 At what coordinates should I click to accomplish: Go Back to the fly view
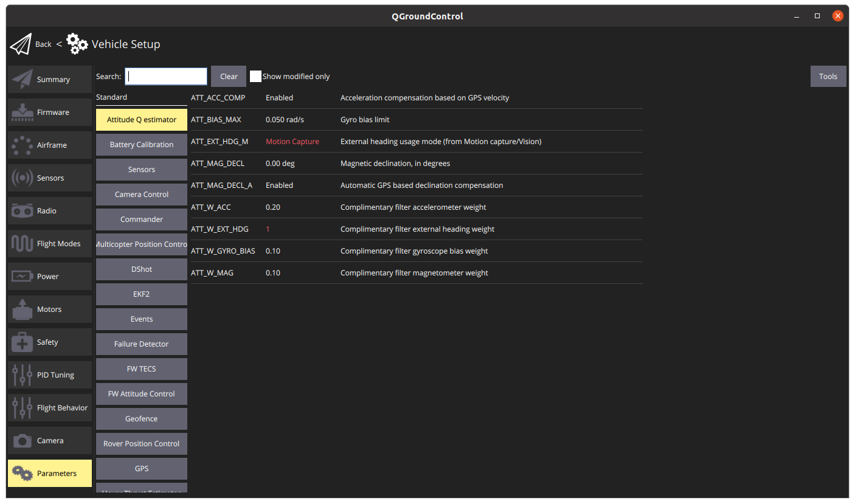[x=43, y=44]
